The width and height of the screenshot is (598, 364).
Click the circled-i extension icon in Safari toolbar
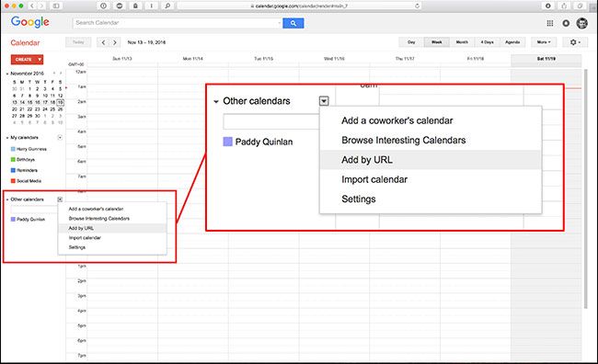pos(103,6)
